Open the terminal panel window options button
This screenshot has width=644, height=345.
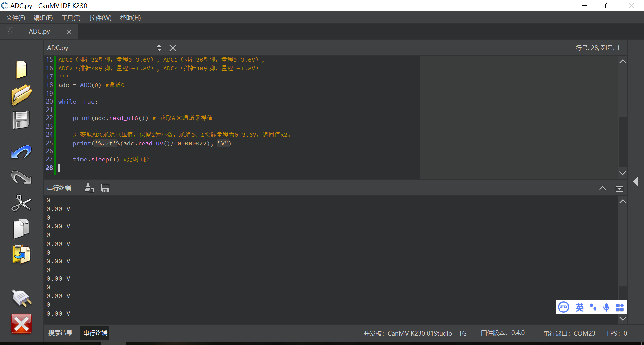pyautogui.click(x=620, y=189)
